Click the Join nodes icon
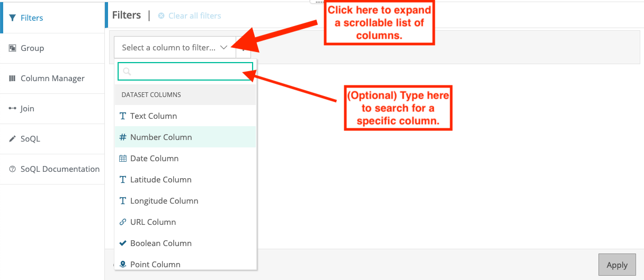Image resolution: width=644 pixels, height=280 pixels. point(13,109)
